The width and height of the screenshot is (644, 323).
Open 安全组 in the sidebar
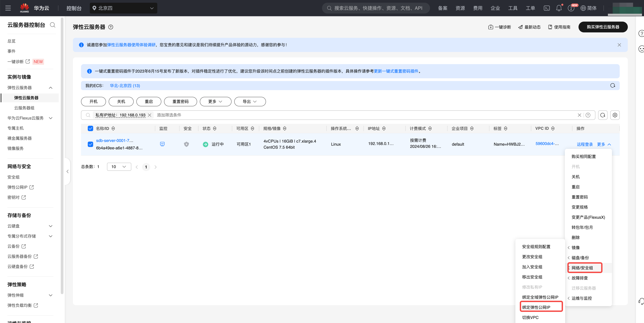(x=13, y=177)
